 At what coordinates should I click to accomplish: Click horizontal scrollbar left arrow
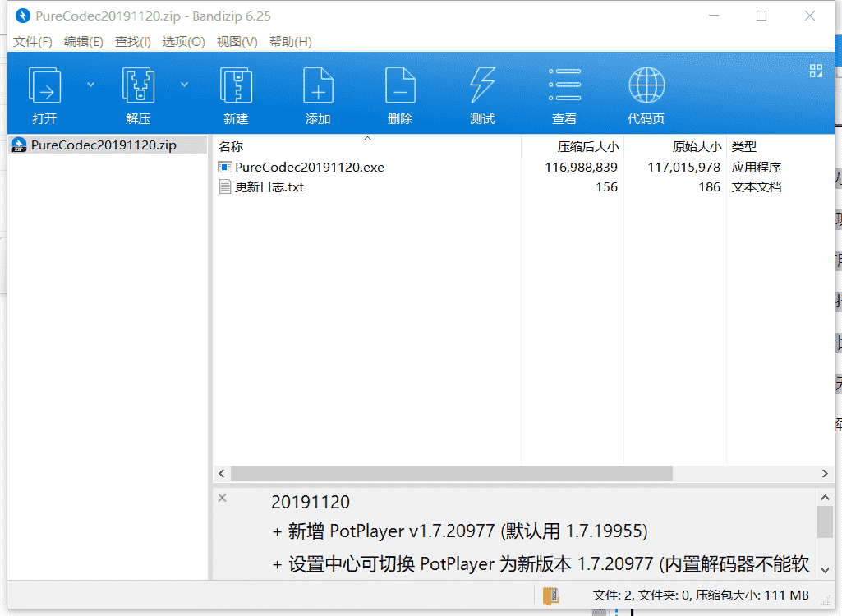click(x=222, y=473)
